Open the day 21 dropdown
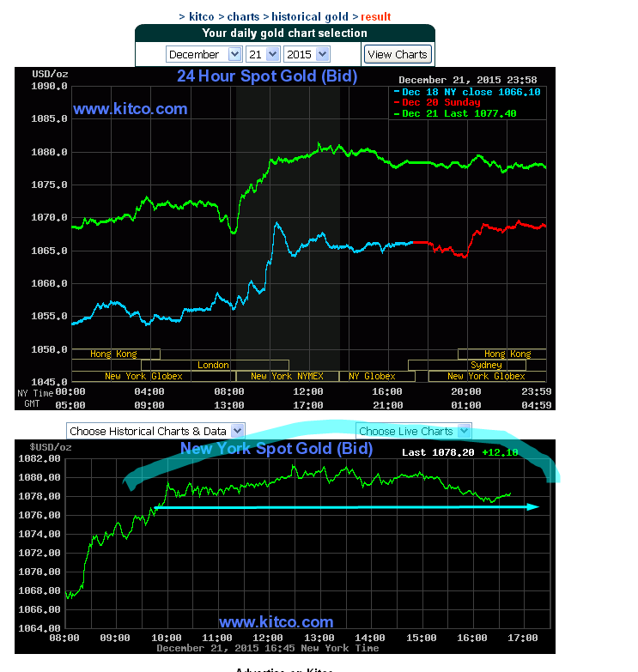The height and width of the screenshot is (672, 638). [263, 54]
